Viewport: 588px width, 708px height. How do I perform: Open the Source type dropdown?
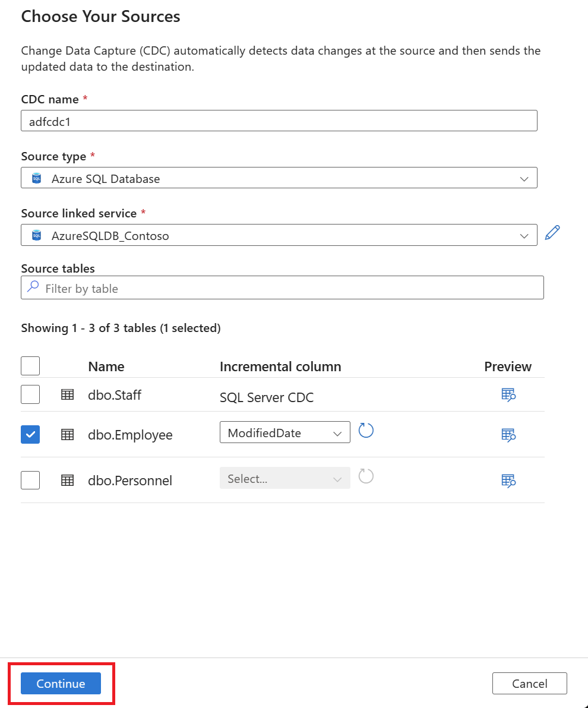pyautogui.click(x=279, y=178)
